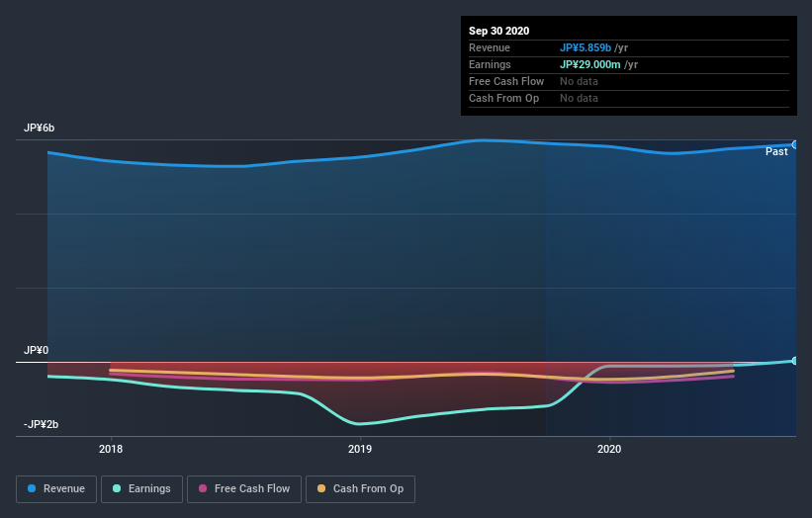Click the Cash From Op 'No data' tooltip value
Image resolution: width=812 pixels, height=518 pixels.
click(x=579, y=98)
